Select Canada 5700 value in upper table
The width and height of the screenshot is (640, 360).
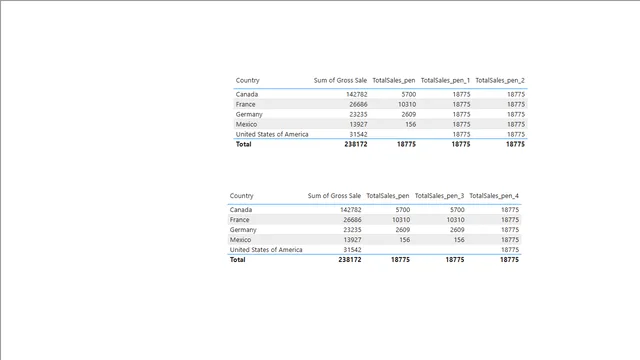409,94
